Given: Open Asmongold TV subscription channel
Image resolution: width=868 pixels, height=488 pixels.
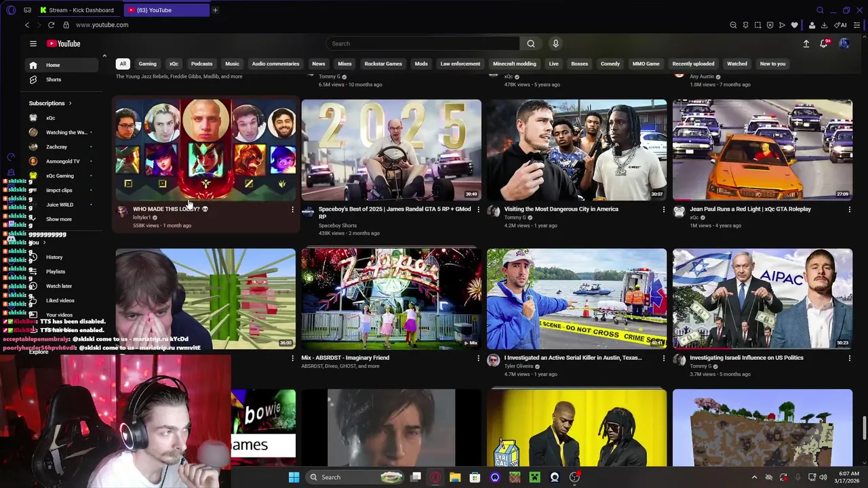Looking at the screenshot, I should 62,161.
